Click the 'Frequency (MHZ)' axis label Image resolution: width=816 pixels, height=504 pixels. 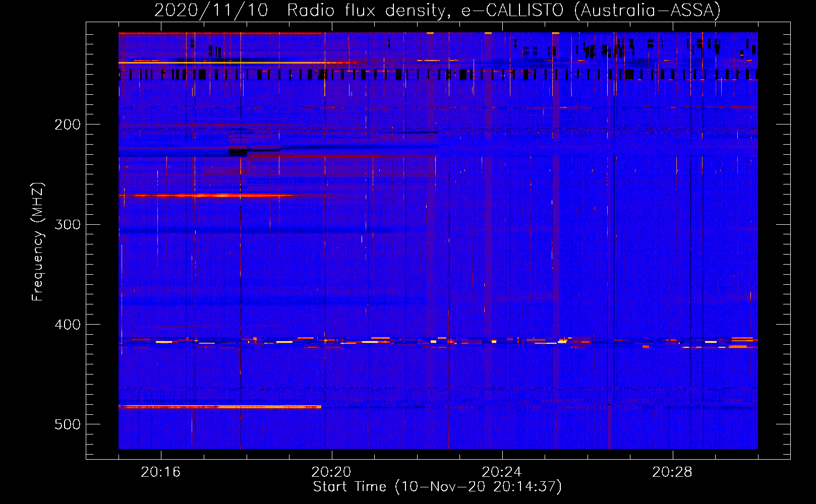click(38, 242)
